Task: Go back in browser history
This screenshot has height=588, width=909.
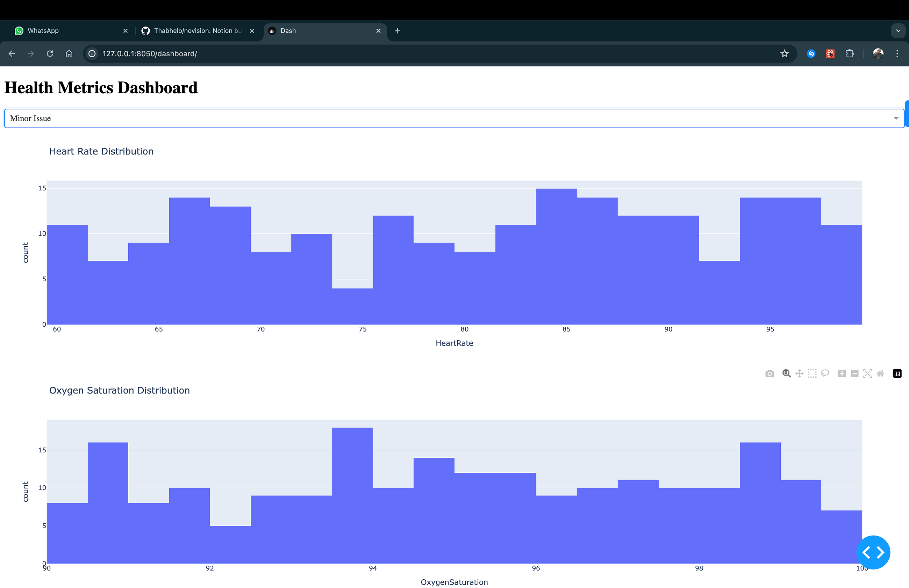Action: (x=12, y=54)
